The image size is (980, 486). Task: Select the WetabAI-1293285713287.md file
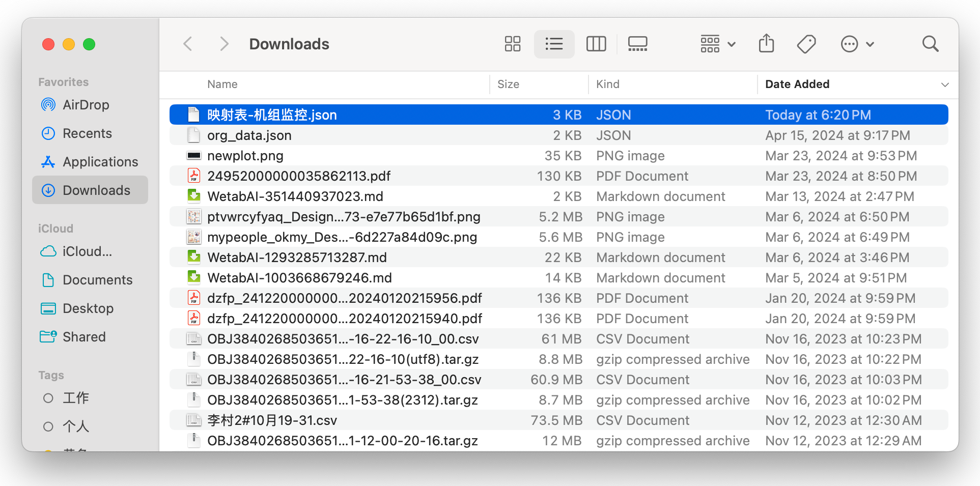pyautogui.click(x=297, y=258)
